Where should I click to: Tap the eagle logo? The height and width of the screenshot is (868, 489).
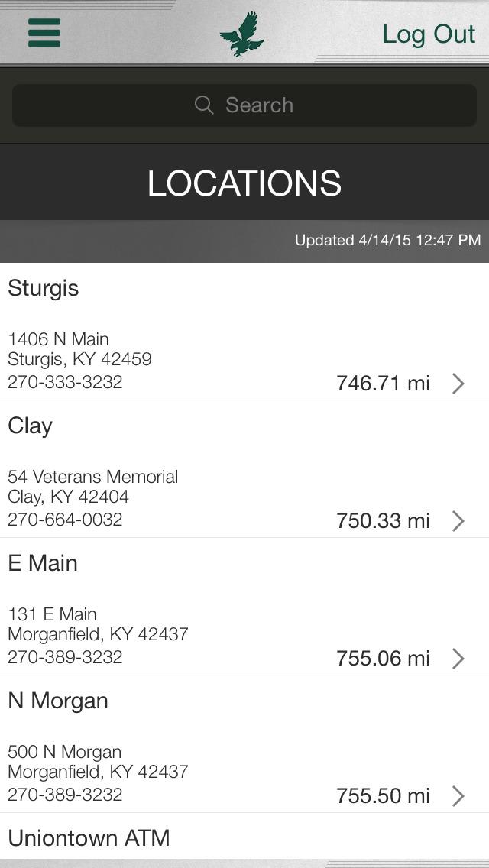(x=242, y=34)
